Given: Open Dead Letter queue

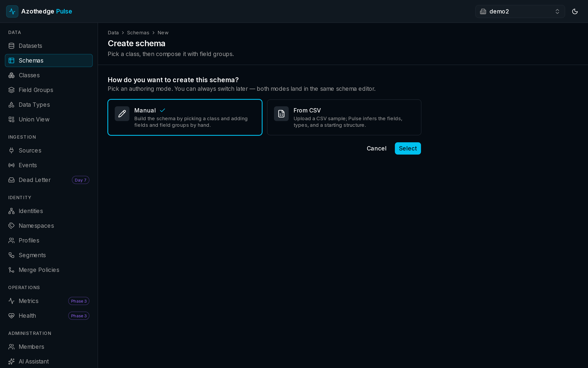Looking at the screenshot, I should (x=49, y=180).
